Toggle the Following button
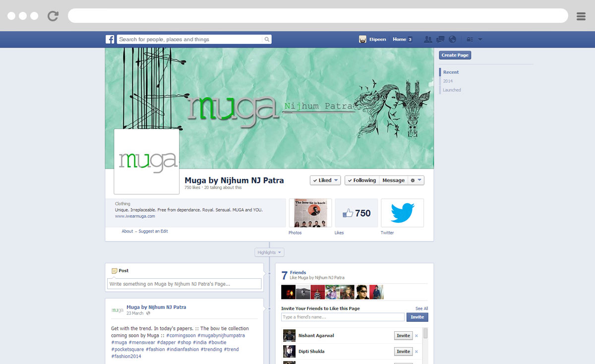The height and width of the screenshot is (364, 595). click(x=362, y=181)
